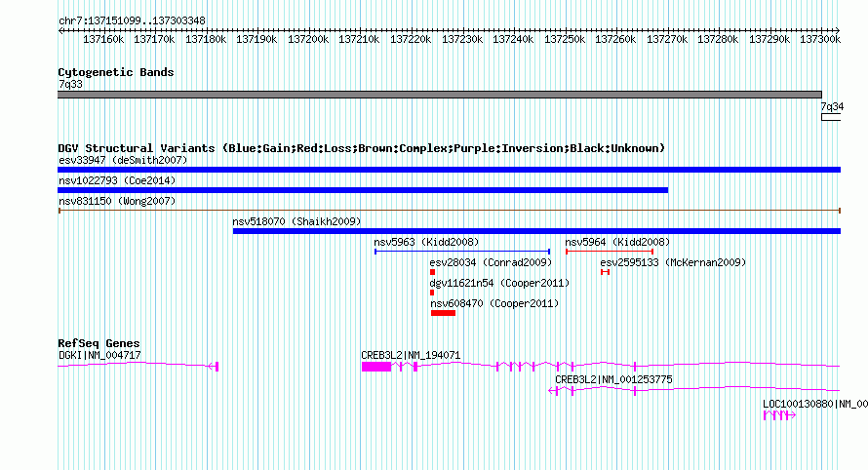Click the esv28034 (Conrad2009) label
The image size is (868, 470).
(491, 262)
